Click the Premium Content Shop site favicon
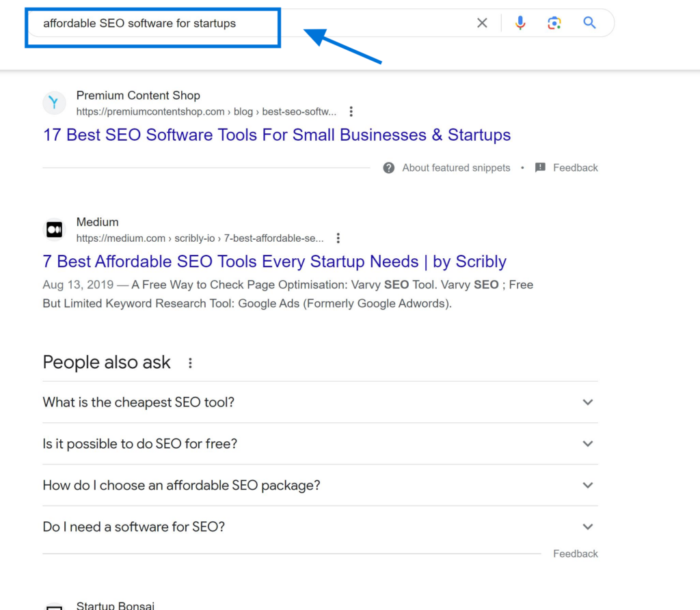Screen dimensions: 700x610 click(x=54, y=102)
